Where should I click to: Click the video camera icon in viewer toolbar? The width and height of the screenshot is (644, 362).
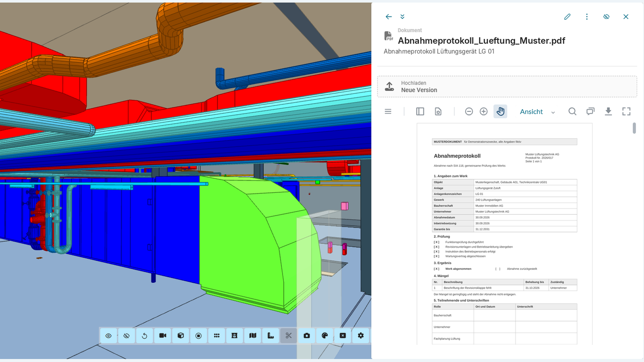tap(163, 335)
